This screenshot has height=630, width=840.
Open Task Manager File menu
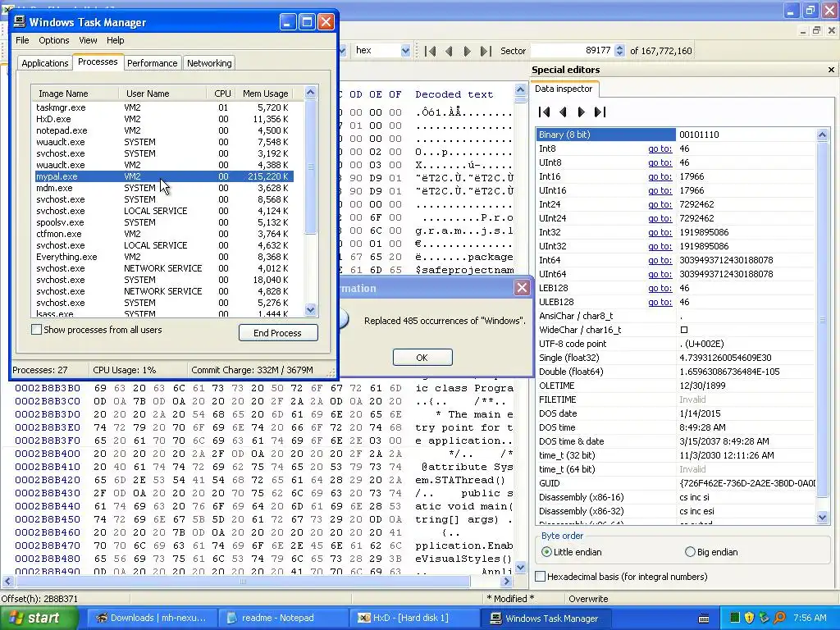coord(22,40)
